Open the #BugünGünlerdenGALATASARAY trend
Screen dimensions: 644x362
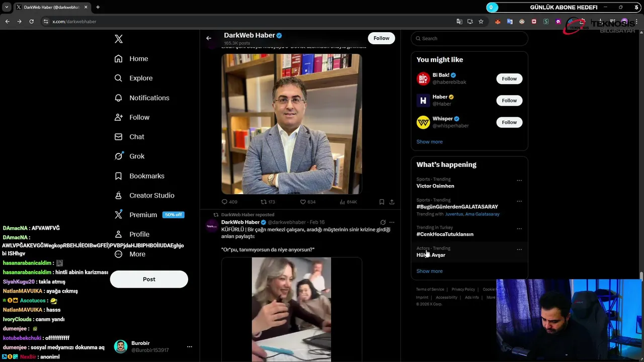click(457, 207)
